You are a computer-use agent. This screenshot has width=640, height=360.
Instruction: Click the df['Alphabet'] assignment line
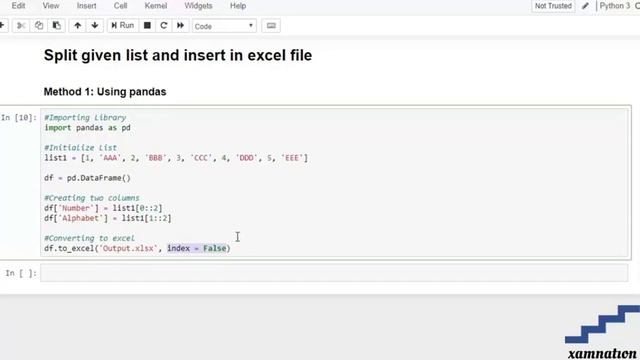pos(108,218)
